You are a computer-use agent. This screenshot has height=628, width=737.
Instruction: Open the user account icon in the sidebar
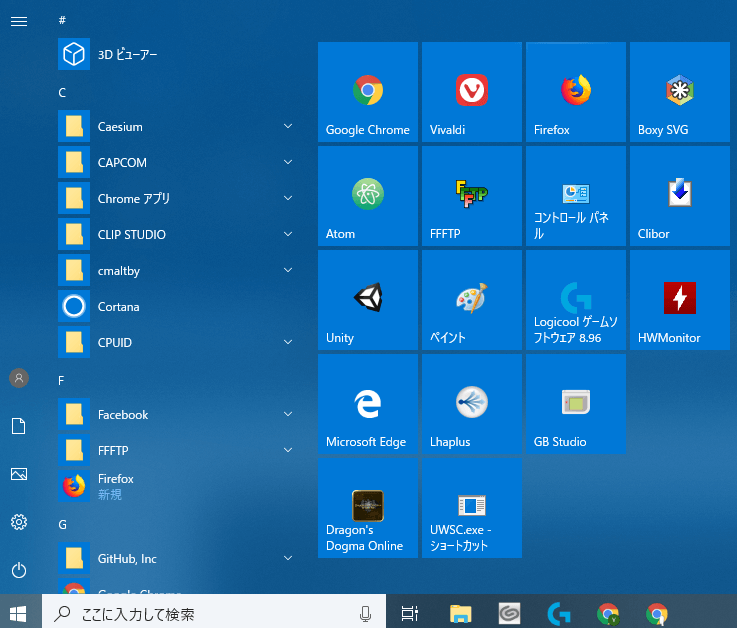coord(19,378)
